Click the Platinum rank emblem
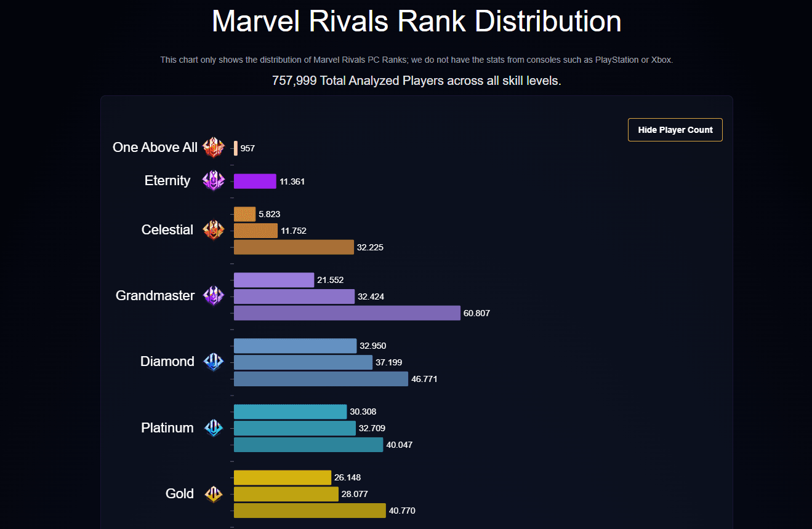Viewport: 812px width, 529px height. [214, 428]
